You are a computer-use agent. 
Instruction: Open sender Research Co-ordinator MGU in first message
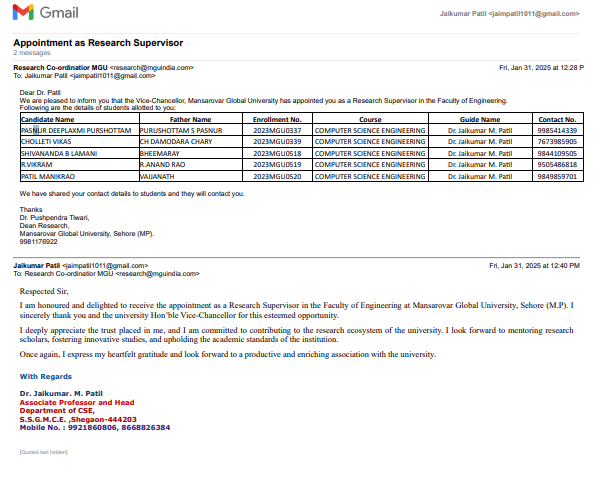point(60,68)
